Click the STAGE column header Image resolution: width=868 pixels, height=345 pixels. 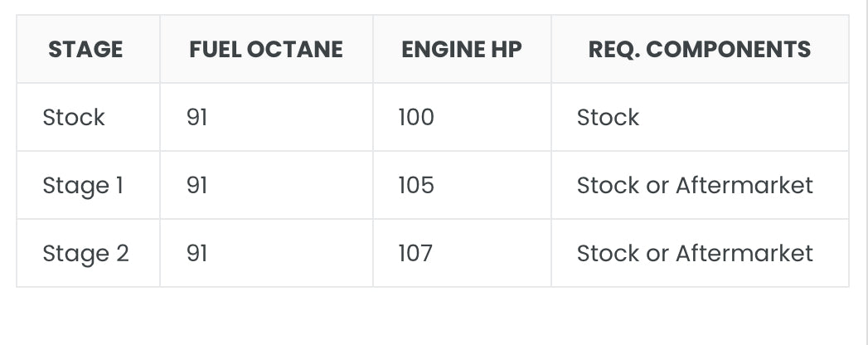(85, 50)
